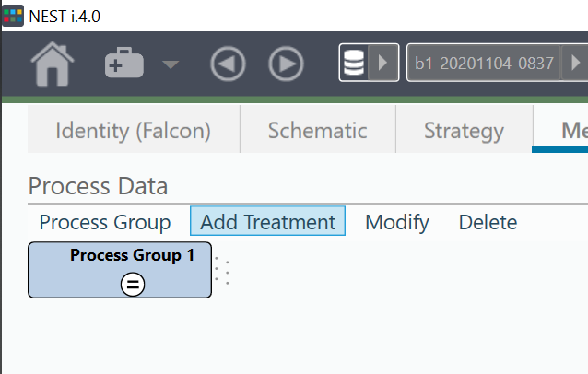Select the b1-20201104-0837 field
Image resolution: width=588 pixels, height=374 pixels.
pyautogui.click(x=484, y=64)
